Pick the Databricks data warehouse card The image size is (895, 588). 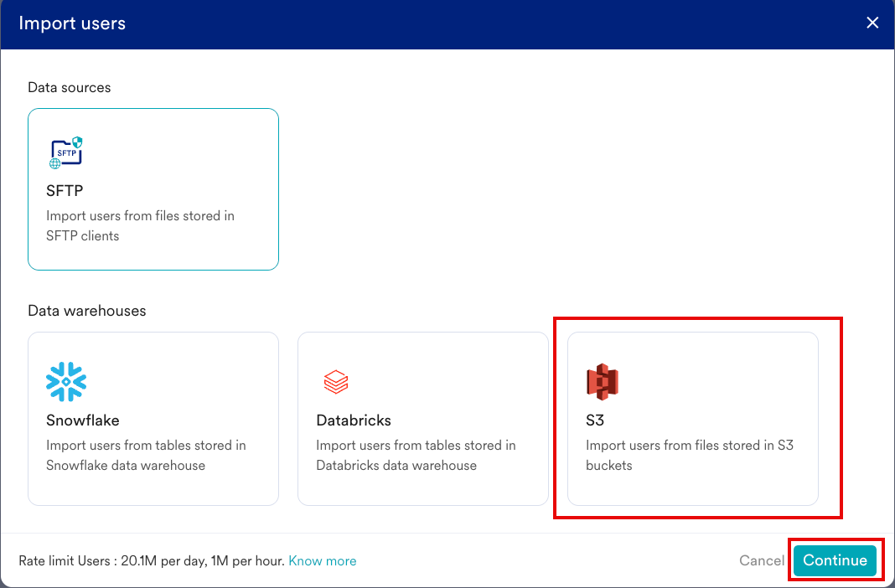423,419
